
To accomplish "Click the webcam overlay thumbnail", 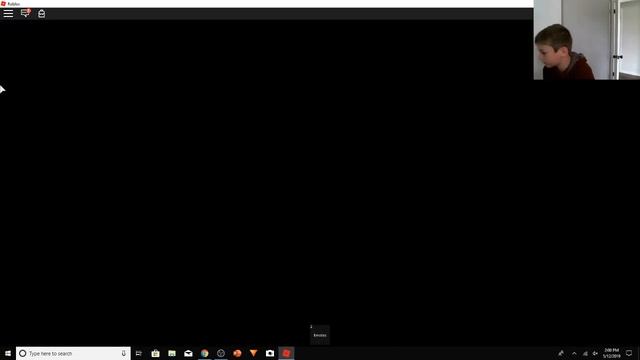I will click(587, 40).
